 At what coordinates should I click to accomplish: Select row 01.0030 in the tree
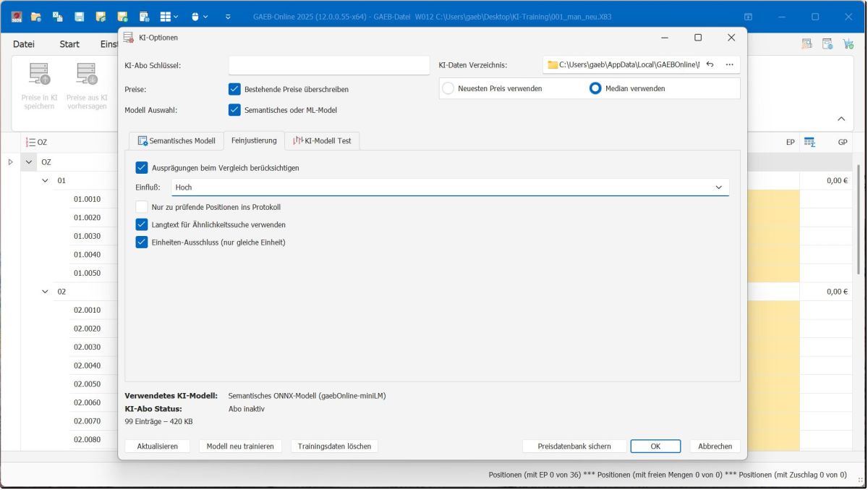point(87,236)
